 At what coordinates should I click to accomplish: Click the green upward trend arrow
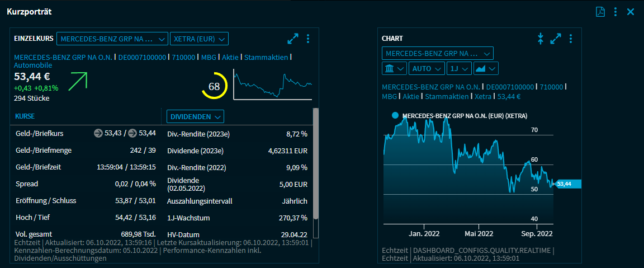[78, 81]
